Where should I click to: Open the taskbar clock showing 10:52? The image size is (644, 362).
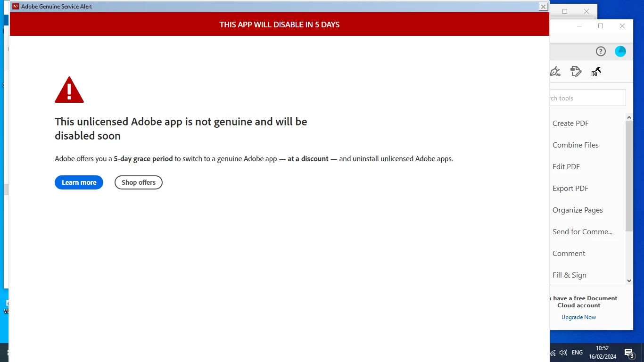tap(603, 353)
